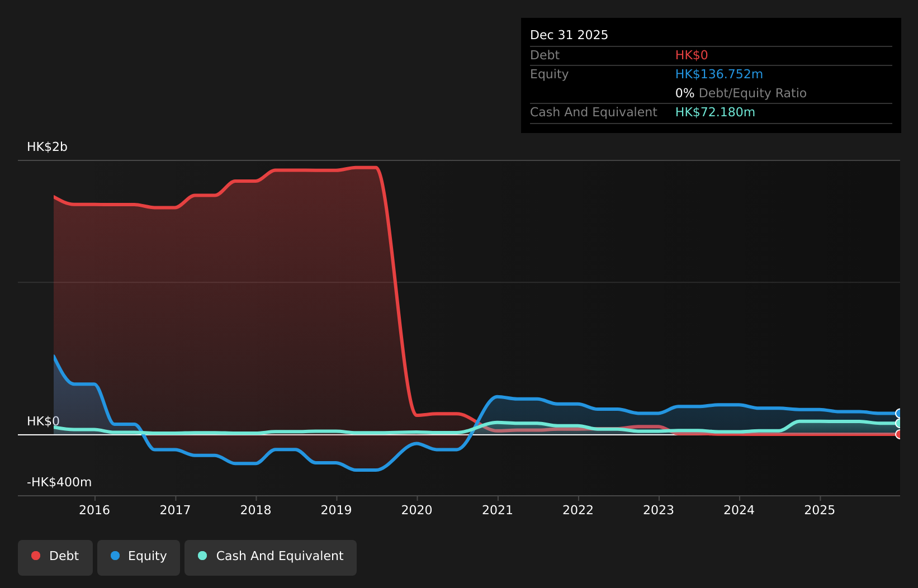Screen dimensions: 918x588
Task: Click the 2018 x-axis label
Action: 255,510
